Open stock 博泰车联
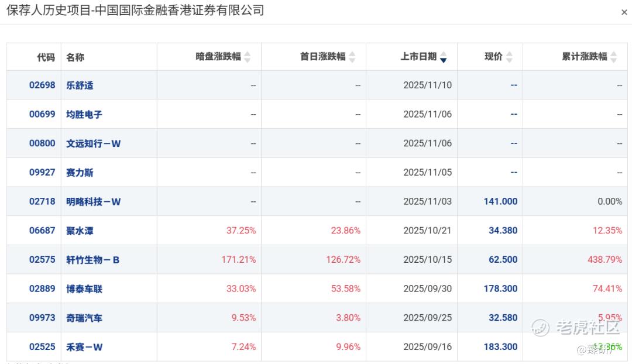Screen dimensions: 632x364 coord(84,289)
